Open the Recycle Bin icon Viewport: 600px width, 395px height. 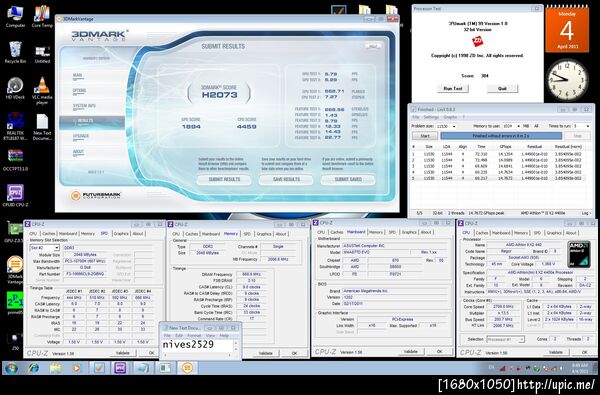[15, 52]
